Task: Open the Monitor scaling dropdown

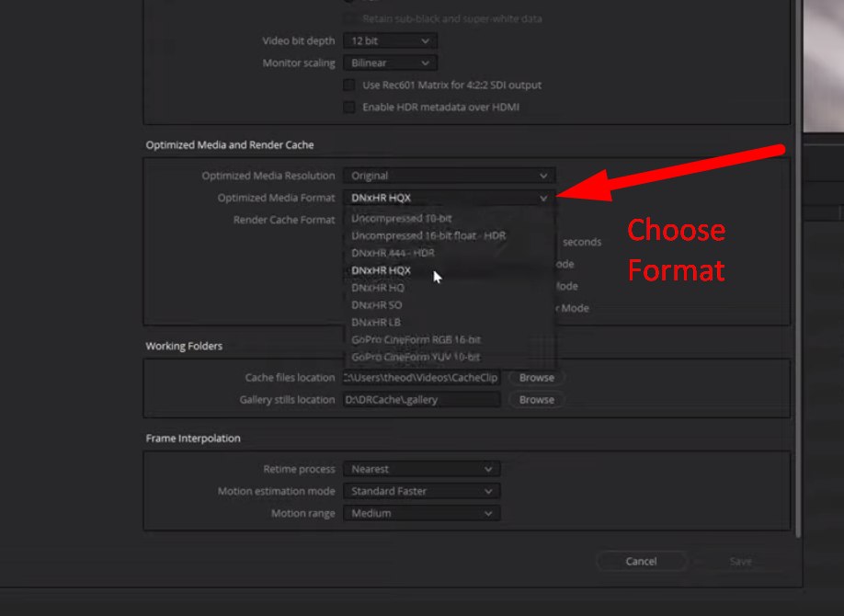Action: [388, 63]
